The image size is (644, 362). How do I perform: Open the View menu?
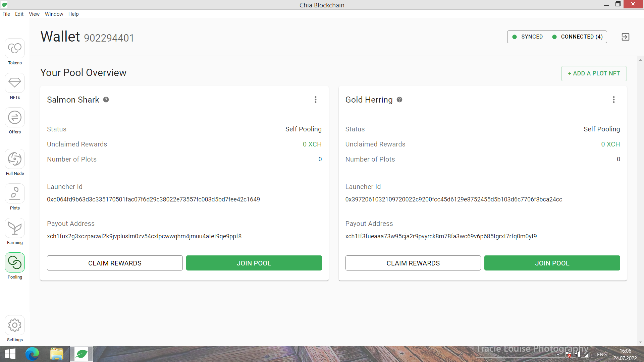tap(34, 14)
